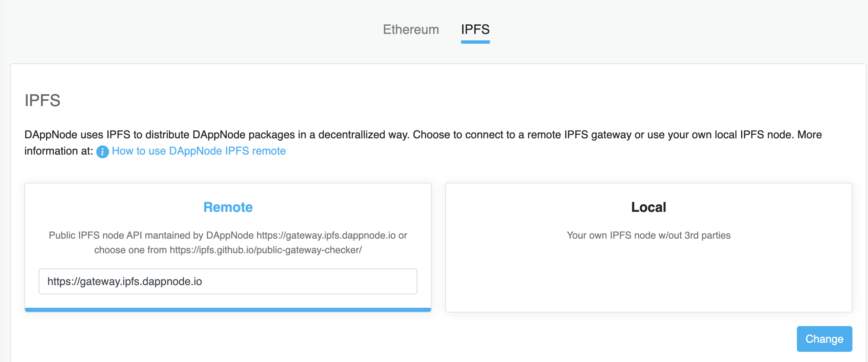Click the public-gateway-checker URL text

tap(266, 250)
